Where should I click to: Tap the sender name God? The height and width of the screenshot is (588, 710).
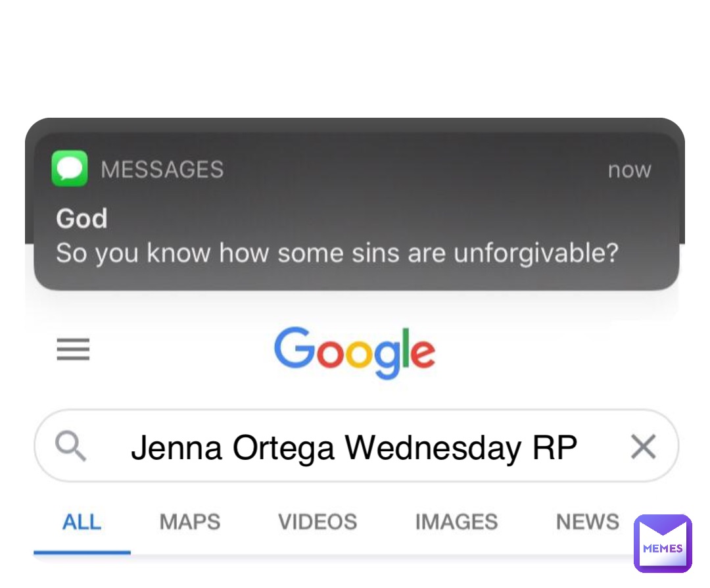(x=82, y=218)
